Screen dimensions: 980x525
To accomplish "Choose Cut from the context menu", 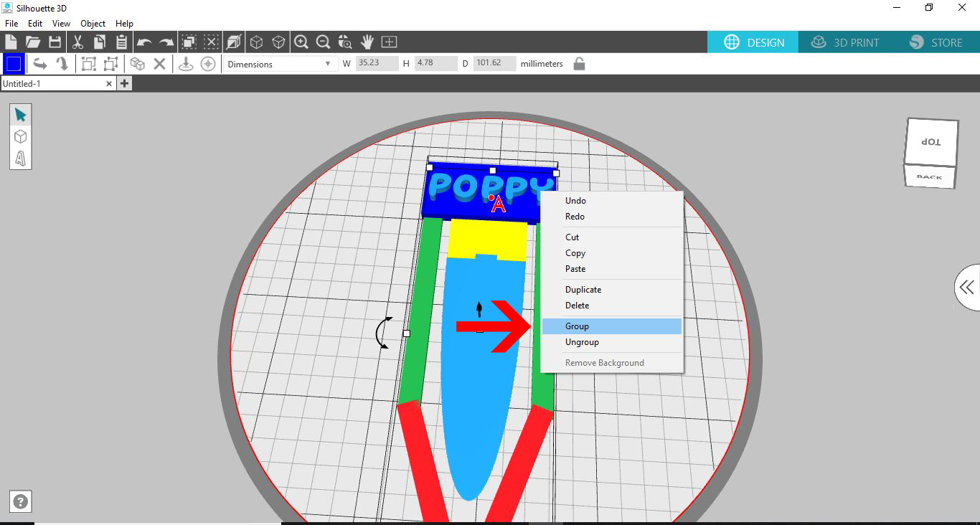I will pyautogui.click(x=612, y=237).
